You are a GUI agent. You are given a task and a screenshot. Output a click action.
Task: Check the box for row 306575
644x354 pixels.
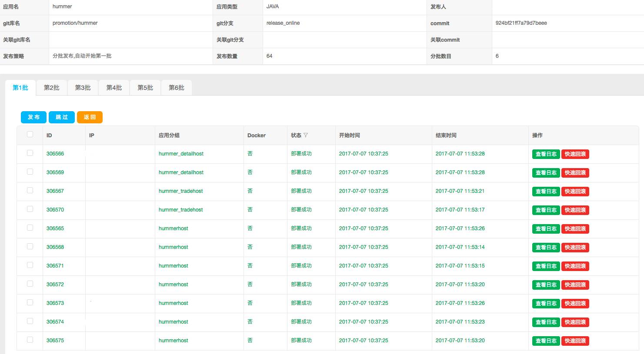pos(30,340)
